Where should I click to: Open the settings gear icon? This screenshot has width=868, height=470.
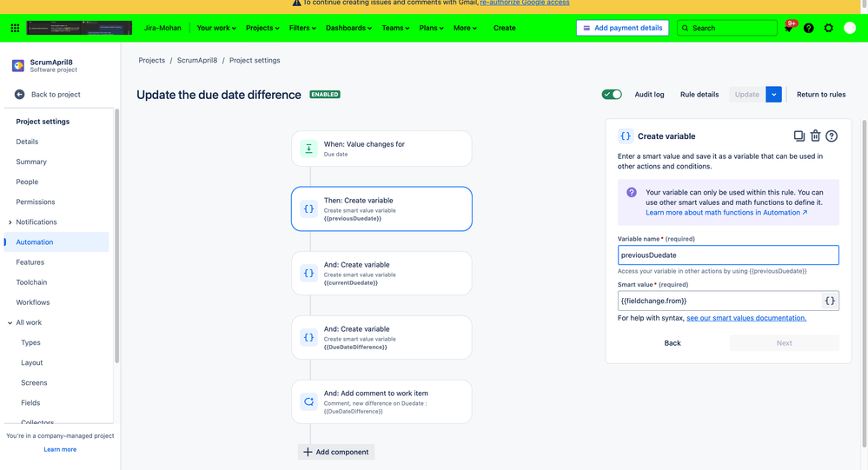click(829, 28)
